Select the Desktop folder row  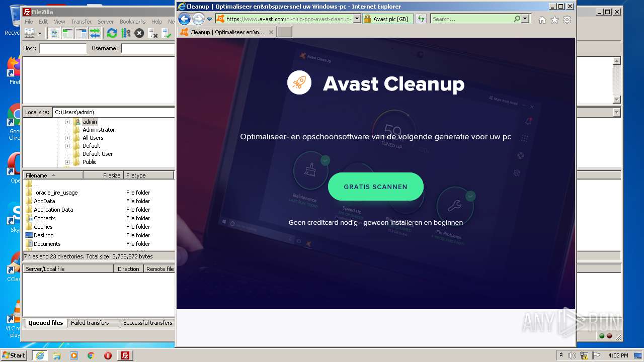click(x=99, y=235)
